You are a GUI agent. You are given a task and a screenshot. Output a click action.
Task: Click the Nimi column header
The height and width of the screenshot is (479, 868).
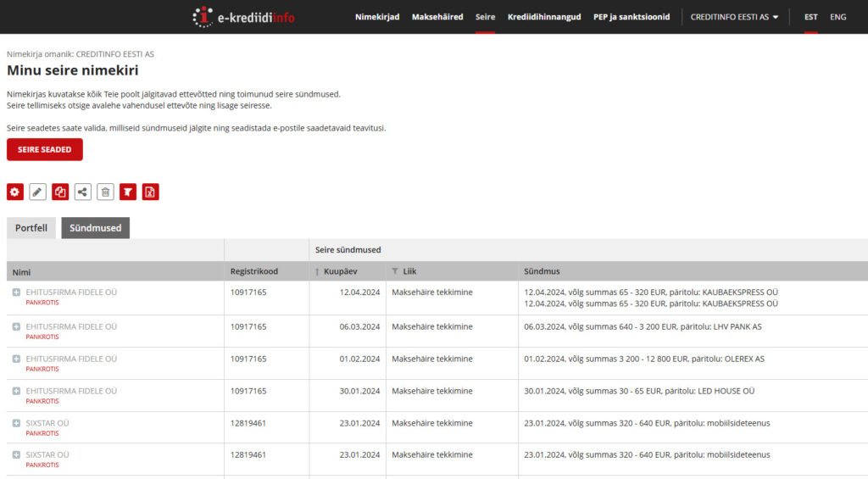(21, 272)
